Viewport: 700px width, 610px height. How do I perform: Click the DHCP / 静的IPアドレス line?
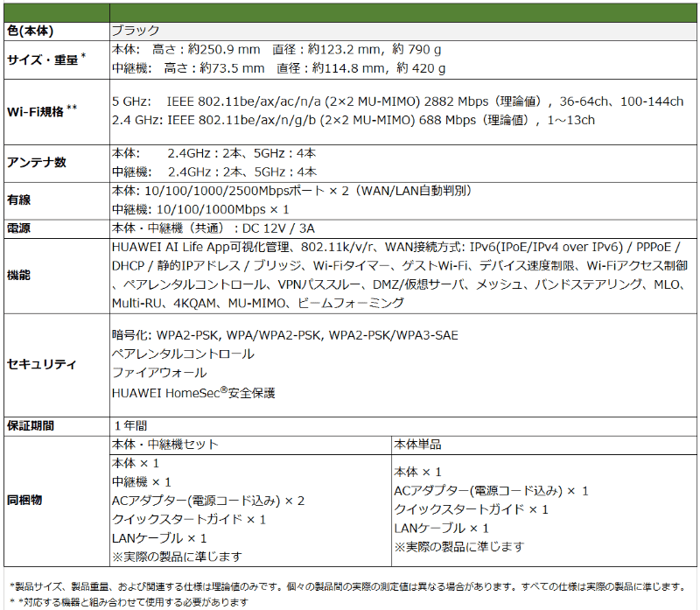(x=399, y=266)
